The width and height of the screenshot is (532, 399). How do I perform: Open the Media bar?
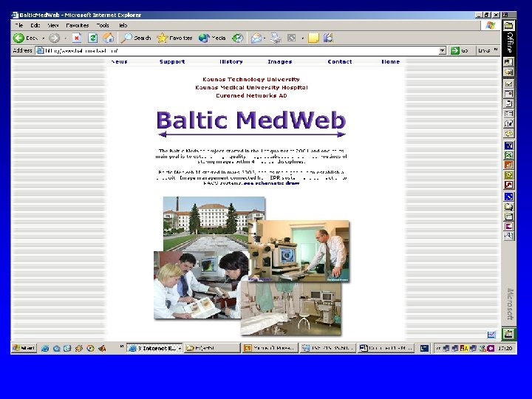(212, 38)
